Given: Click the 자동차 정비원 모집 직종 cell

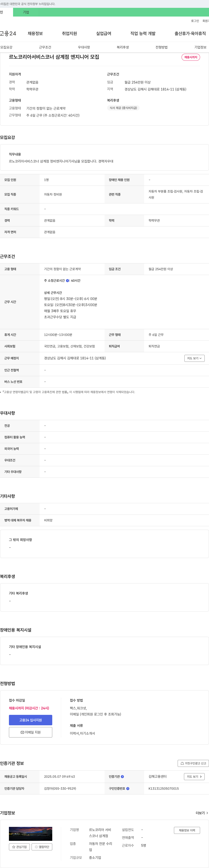Looking at the screenshot, I should coord(53,194).
